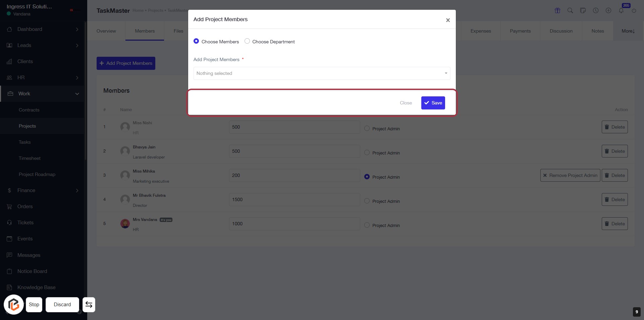
Task: Select the Choose Department radio option
Action: pyautogui.click(x=247, y=41)
